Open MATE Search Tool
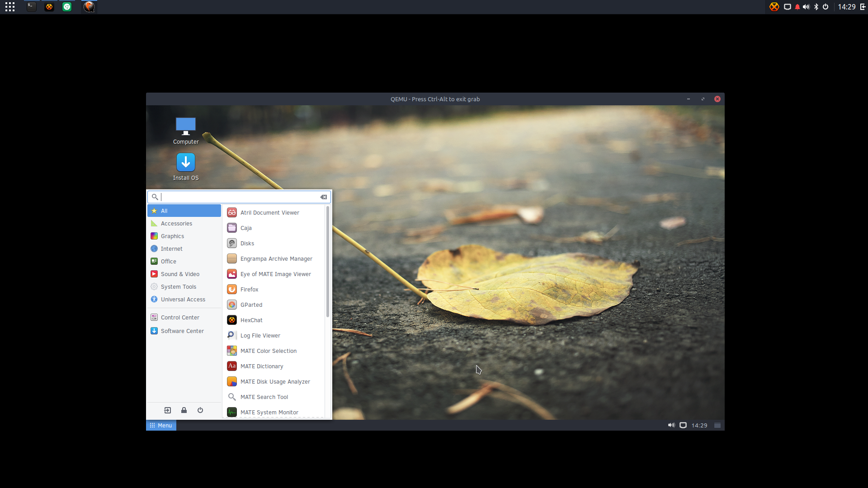The image size is (868, 488). (x=274, y=397)
